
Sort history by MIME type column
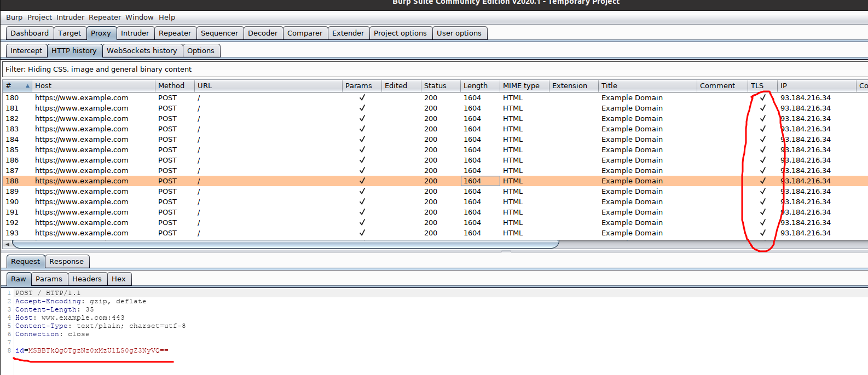(x=524, y=86)
